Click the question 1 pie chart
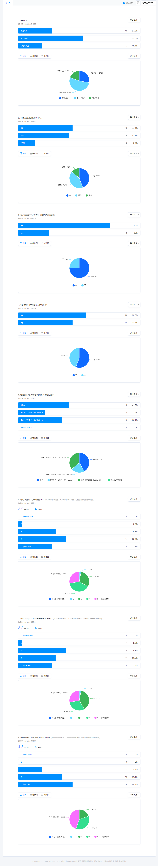This screenshot has width=158, height=868. point(79,81)
